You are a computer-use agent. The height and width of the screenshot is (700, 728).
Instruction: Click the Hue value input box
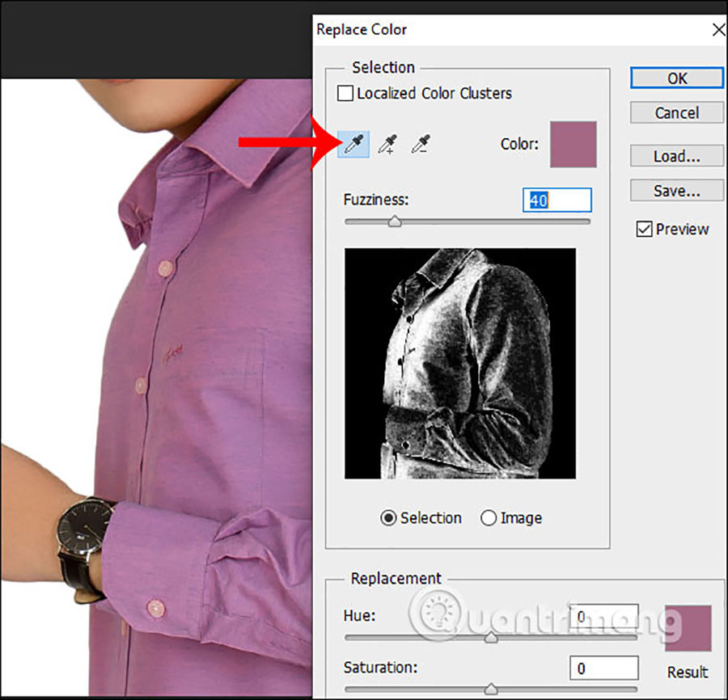[x=603, y=617]
